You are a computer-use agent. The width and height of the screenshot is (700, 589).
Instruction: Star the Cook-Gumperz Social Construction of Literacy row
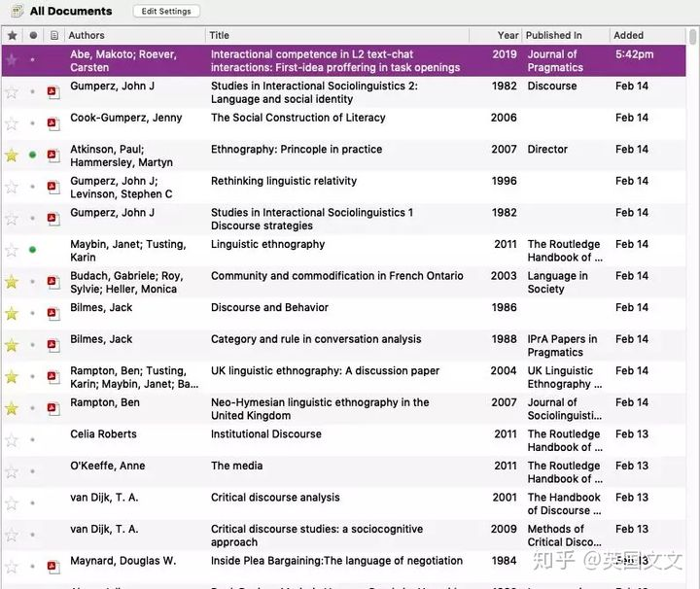point(12,123)
